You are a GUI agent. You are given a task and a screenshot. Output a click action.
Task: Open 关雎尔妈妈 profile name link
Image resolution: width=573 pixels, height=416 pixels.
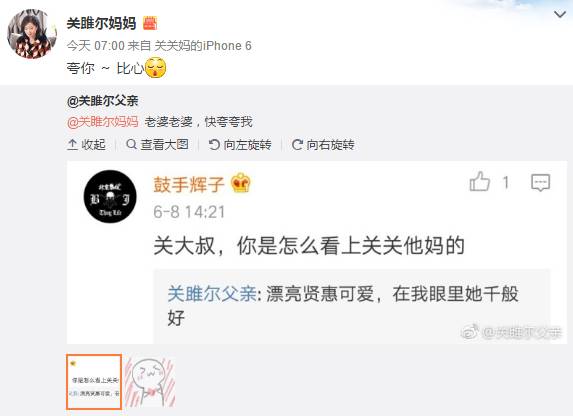tap(101, 23)
